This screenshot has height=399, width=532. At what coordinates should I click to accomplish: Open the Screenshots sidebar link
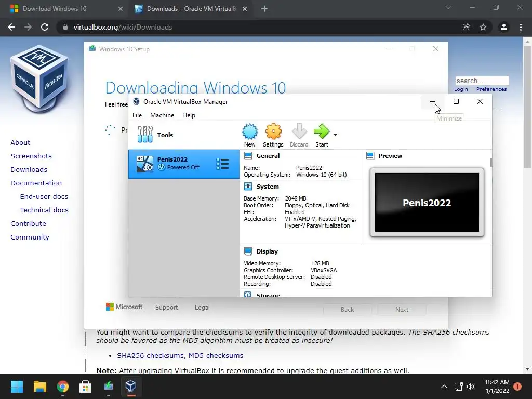31,156
